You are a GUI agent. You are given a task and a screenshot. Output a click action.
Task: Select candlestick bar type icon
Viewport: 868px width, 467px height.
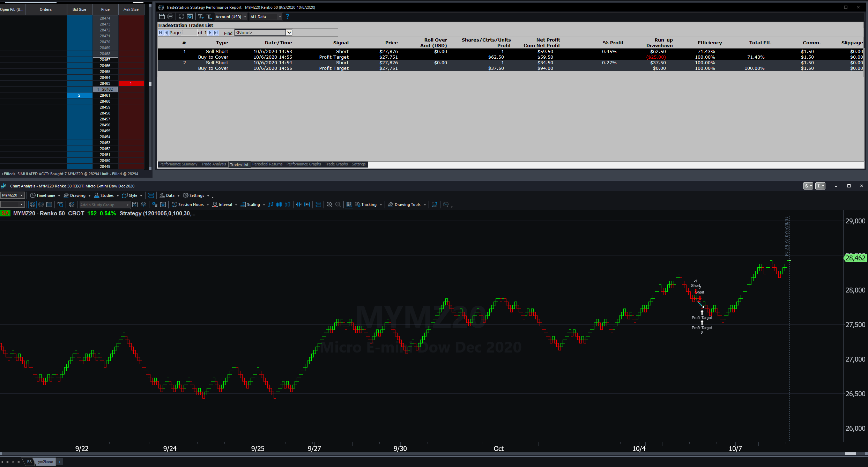[x=279, y=205]
